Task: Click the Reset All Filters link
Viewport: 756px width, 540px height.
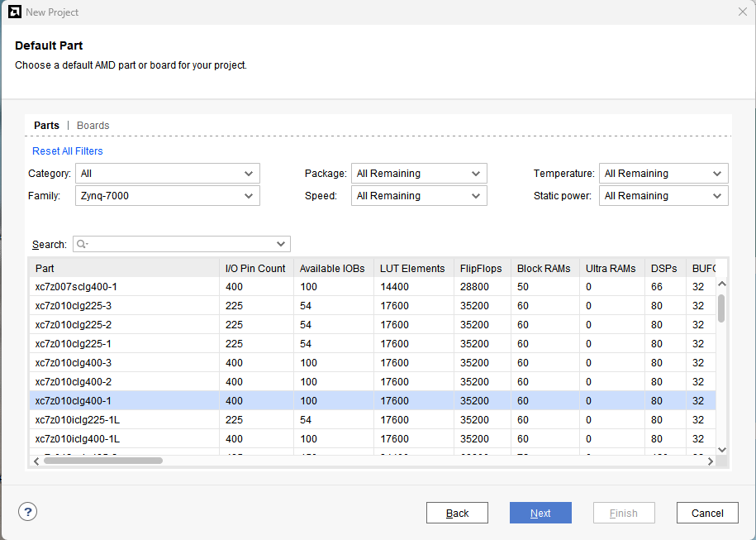Action: pos(68,151)
